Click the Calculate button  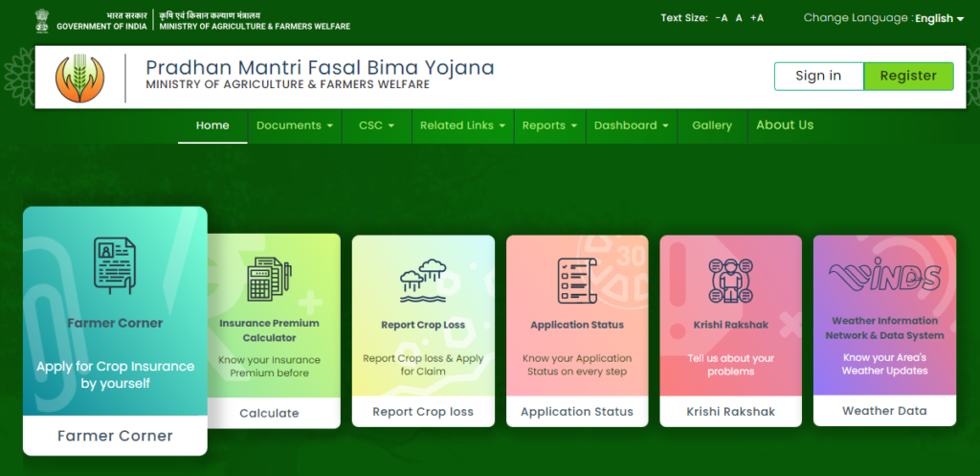click(269, 413)
